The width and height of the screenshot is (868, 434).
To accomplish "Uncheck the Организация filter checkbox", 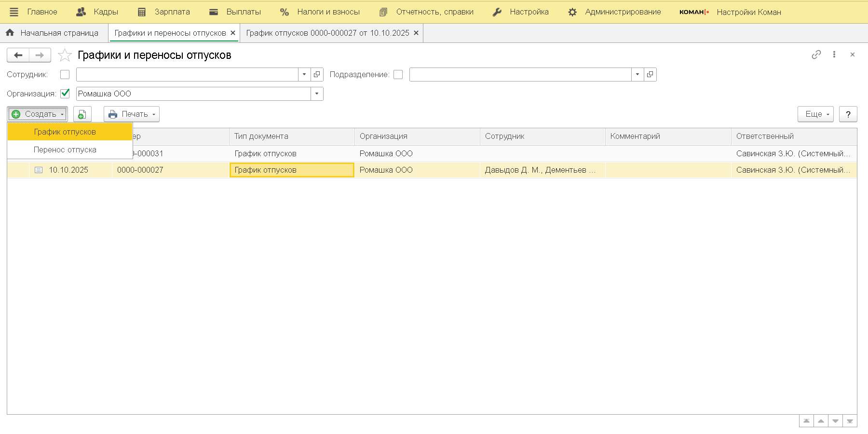I will [65, 94].
